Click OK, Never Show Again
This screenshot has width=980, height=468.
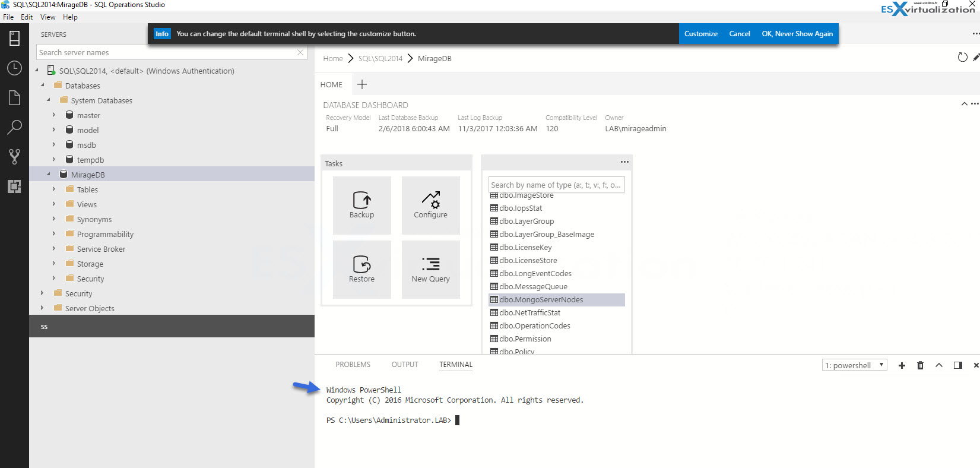797,34
